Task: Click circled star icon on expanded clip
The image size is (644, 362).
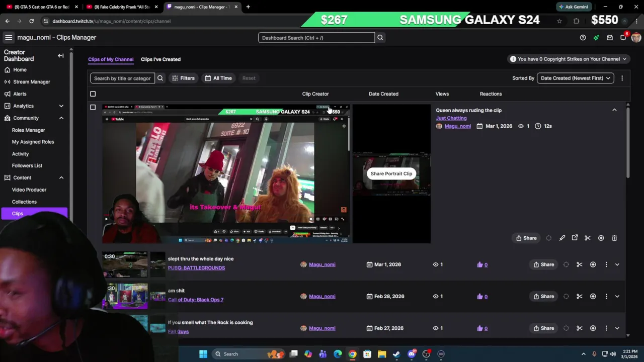Action: click(601, 238)
